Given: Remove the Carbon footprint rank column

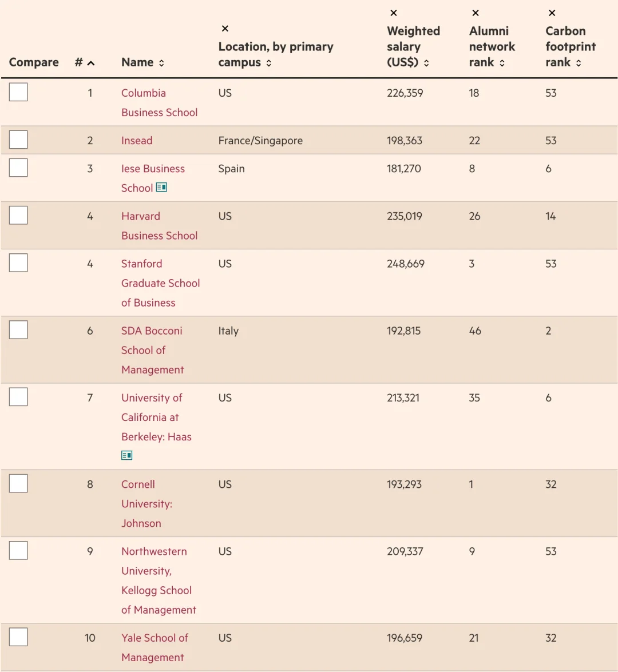Looking at the screenshot, I should click(x=552, y=13).
